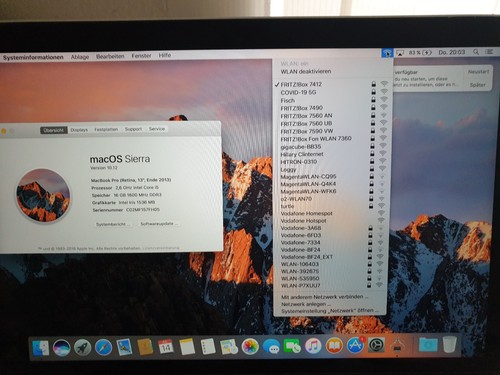Screen dimensions: 500x375
Task: Choose Mit anderem Netzwerk verbinden
Action: pyautogui.click(x=324, y=297)
